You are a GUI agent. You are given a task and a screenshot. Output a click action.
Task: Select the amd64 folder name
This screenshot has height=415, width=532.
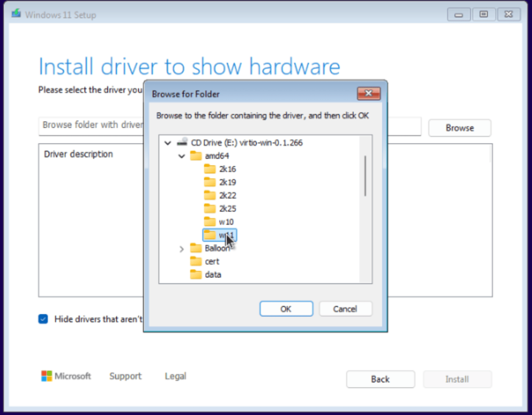coord(217,156)
